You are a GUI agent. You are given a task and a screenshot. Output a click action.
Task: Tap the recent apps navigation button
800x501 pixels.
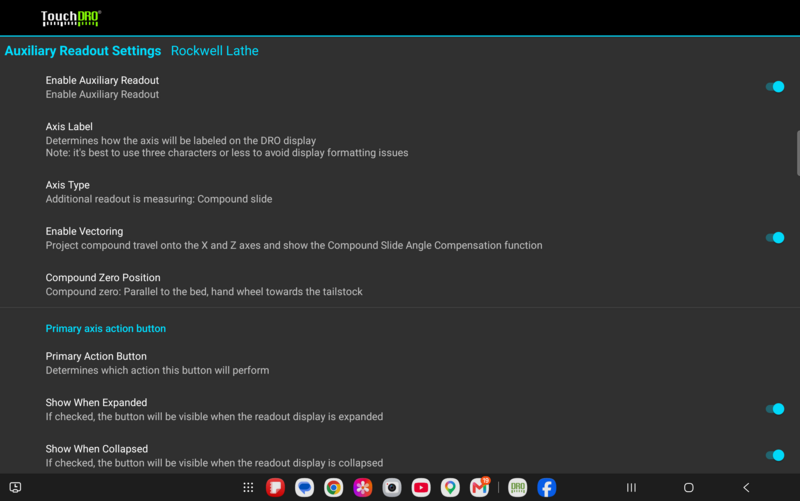coord(631,488)
